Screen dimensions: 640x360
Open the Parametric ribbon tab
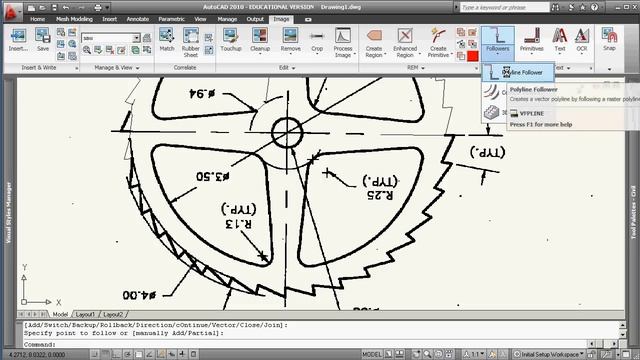pyautogui.click(x=171, y=19)
